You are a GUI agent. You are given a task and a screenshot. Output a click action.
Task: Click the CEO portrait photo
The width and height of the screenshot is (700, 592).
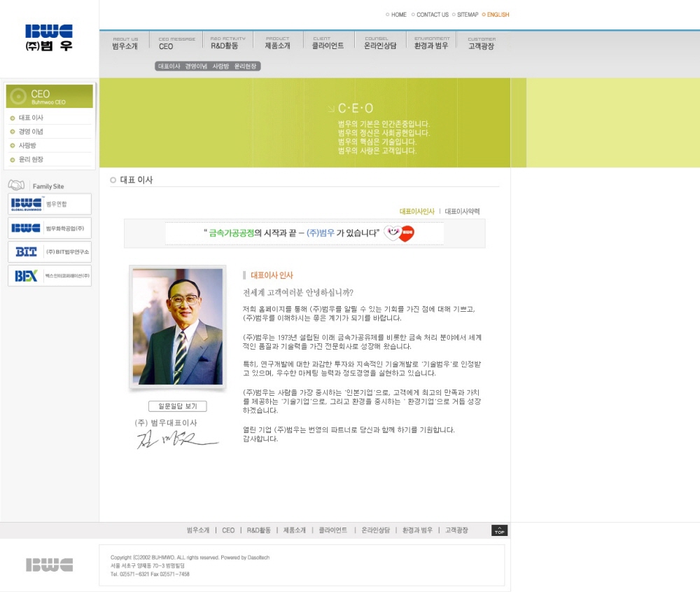178,326
